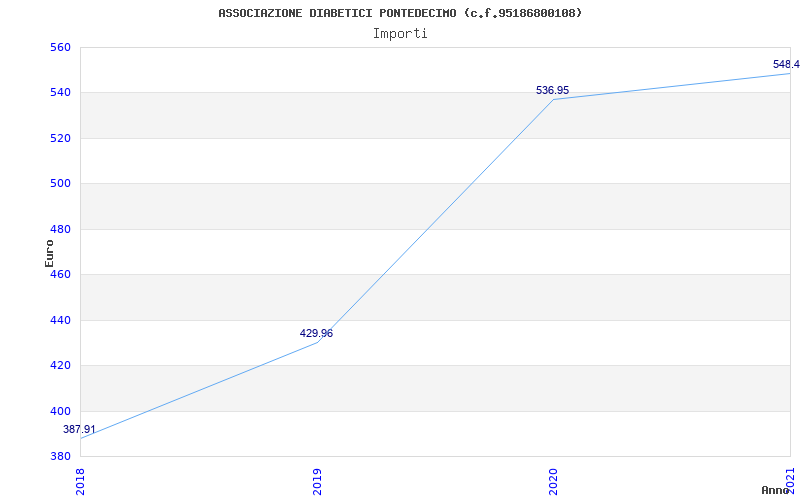Click the 560 y-axis tick value
Image resolution: width=800 pixels, height=500 pixels.
[x=60, y=47]
